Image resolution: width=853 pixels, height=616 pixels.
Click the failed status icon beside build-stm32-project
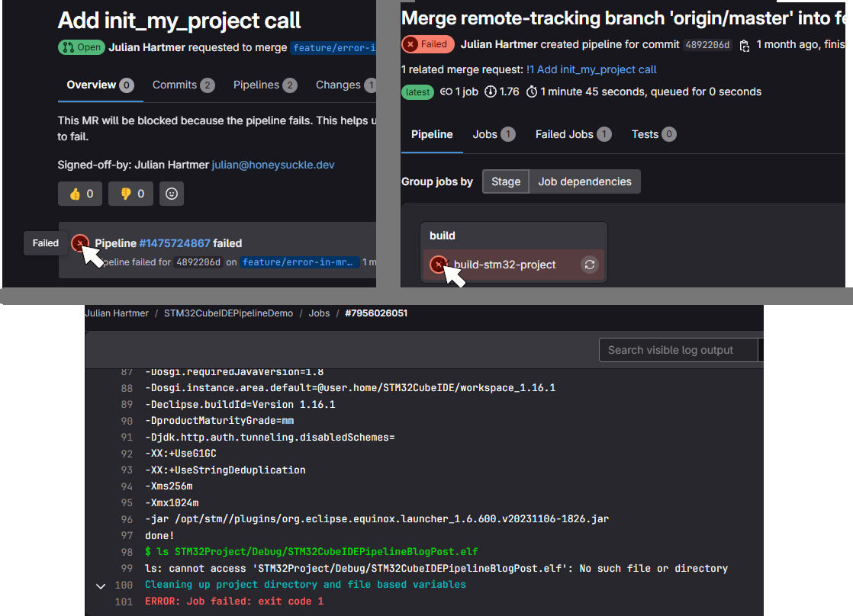coord(438,265)
